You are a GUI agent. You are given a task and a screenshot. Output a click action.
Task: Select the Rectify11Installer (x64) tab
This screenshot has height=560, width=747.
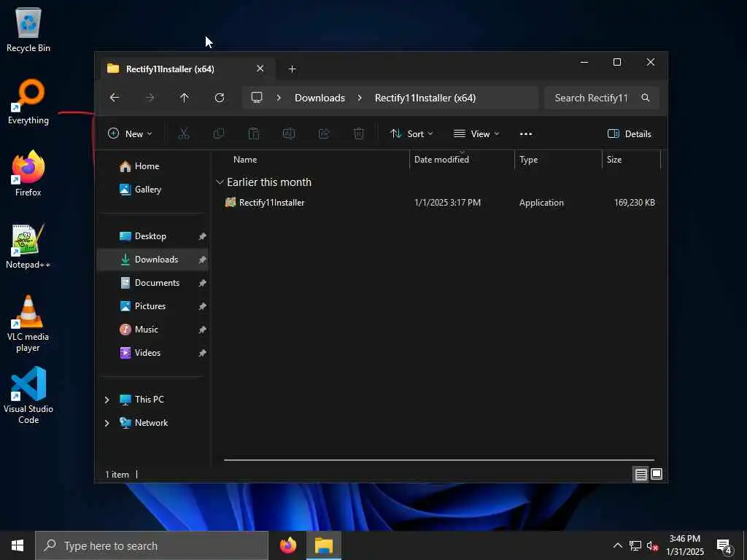click(x=186, y=69)
